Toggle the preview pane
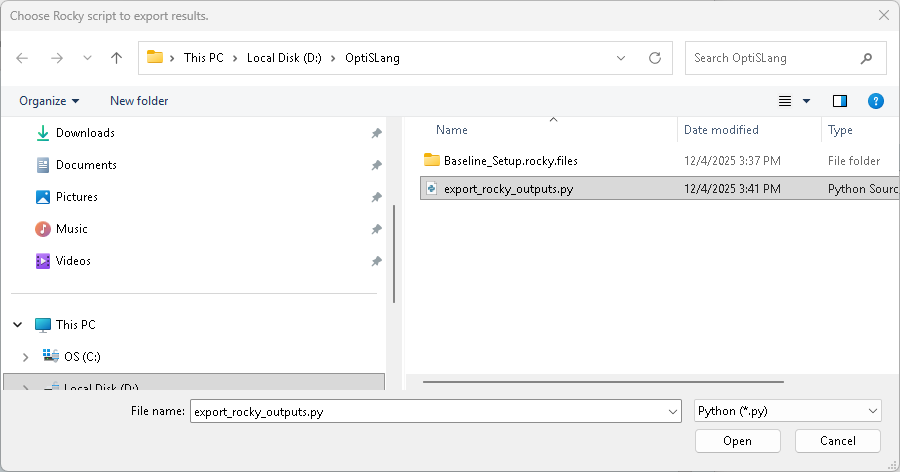This screenshot has height=472, width=900. (840, 101)
